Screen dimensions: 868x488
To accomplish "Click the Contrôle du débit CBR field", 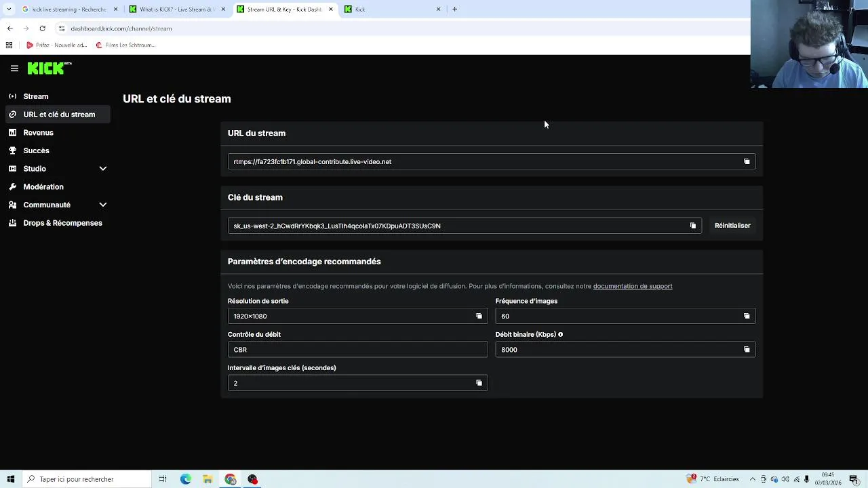I will pyautogui.click(x=357, y=350).
